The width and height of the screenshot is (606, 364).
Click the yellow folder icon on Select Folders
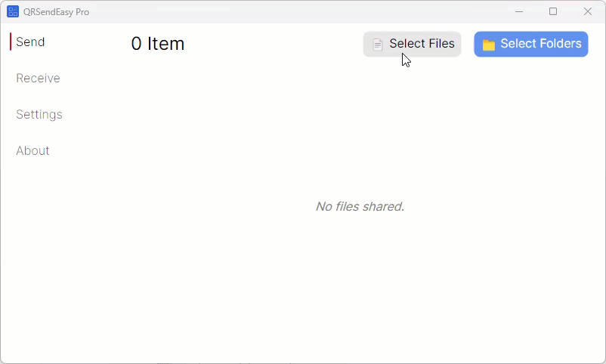coord(489,45)
